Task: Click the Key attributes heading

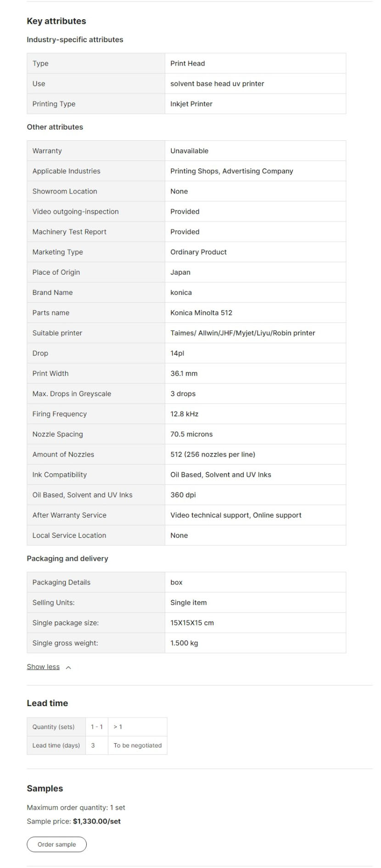Action: point(56,21)
